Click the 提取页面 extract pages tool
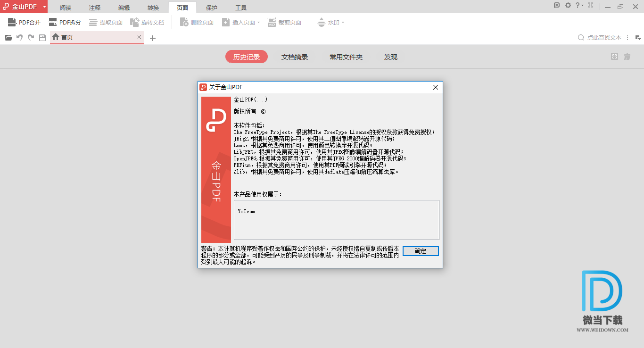Viewport: 644px width, 348px height. [x=106, y=22]
